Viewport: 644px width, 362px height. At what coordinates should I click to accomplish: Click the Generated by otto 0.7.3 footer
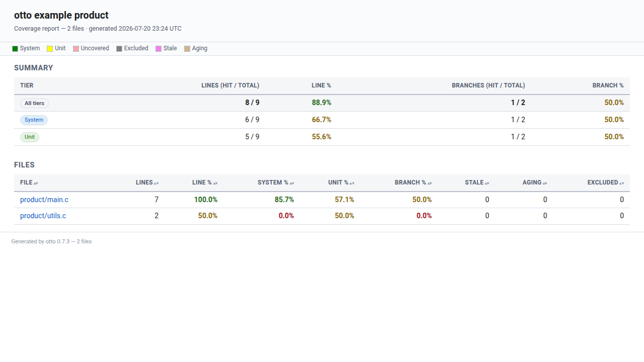pos(51,241)
